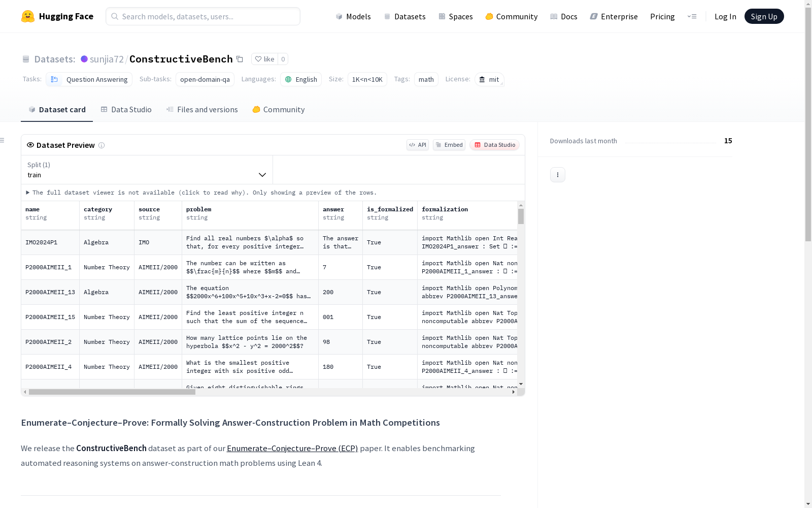Click the like count number
The image size is (812, 508).
coord(283,59)
